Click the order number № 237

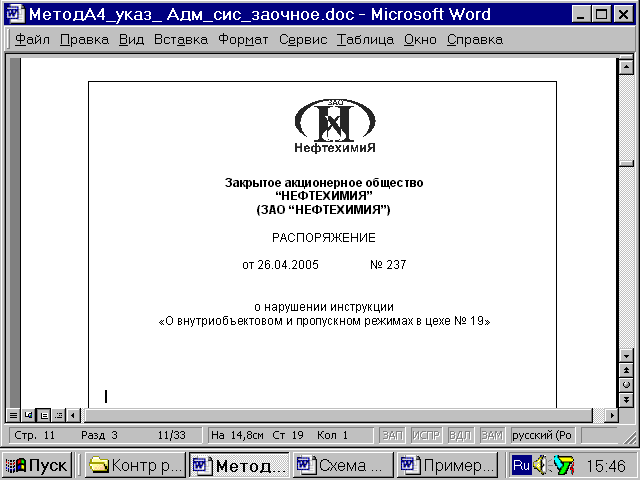point(388,265)
